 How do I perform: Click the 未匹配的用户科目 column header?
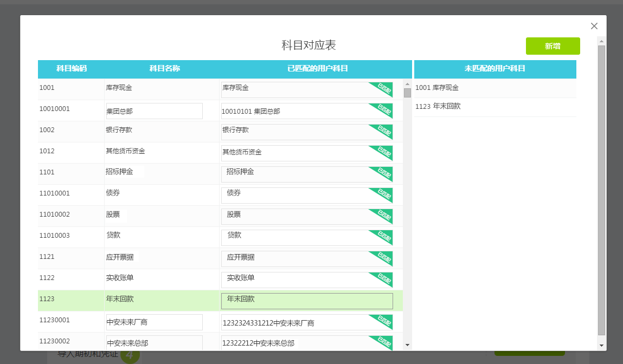coord(495,69)
